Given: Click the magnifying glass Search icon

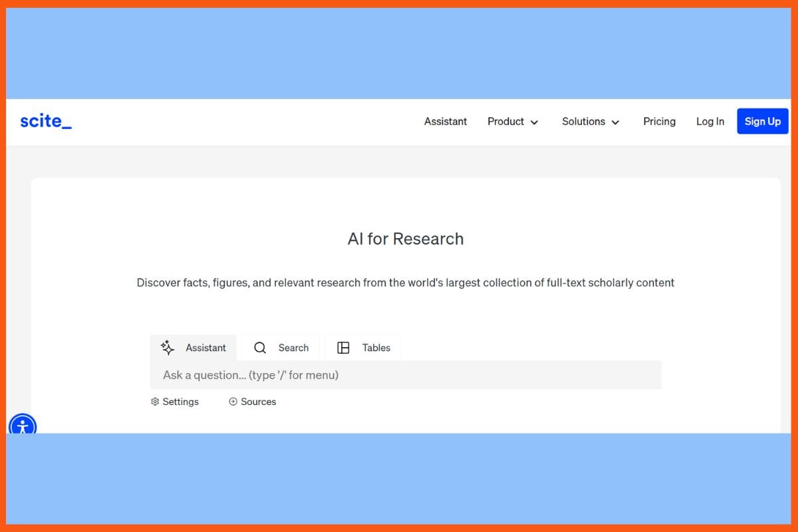Looking at the screenshot, I should click(259, 347).
